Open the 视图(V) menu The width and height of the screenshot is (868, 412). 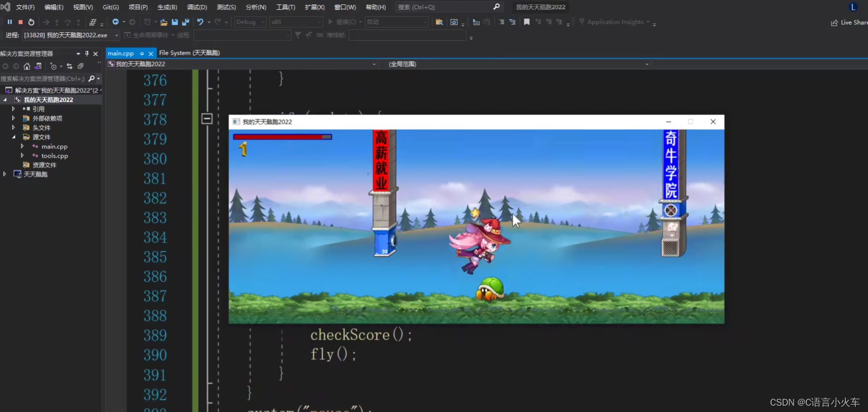tap(83, 7)
